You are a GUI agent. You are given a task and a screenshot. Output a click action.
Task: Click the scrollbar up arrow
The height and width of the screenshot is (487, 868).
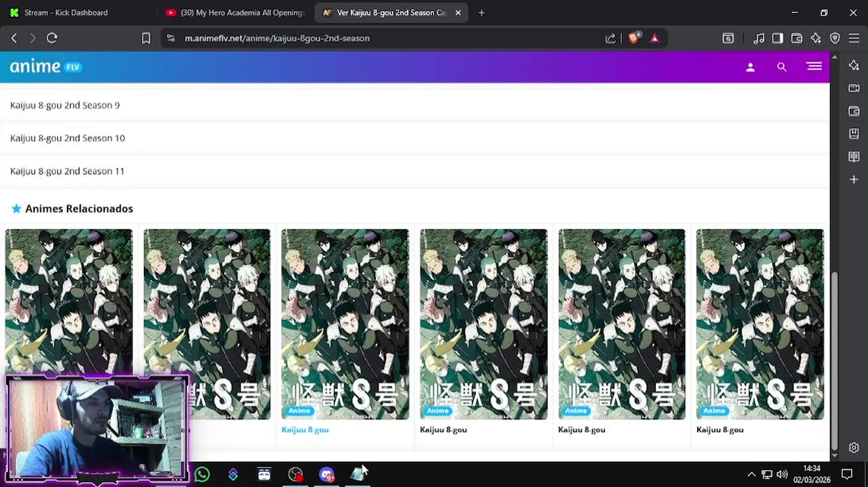point(834,57)
